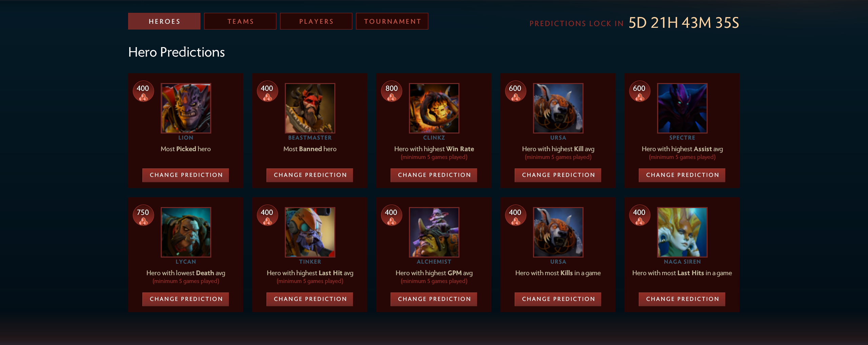
Task: Click the Lion hero portrait
Action: [x=186, y=108]
